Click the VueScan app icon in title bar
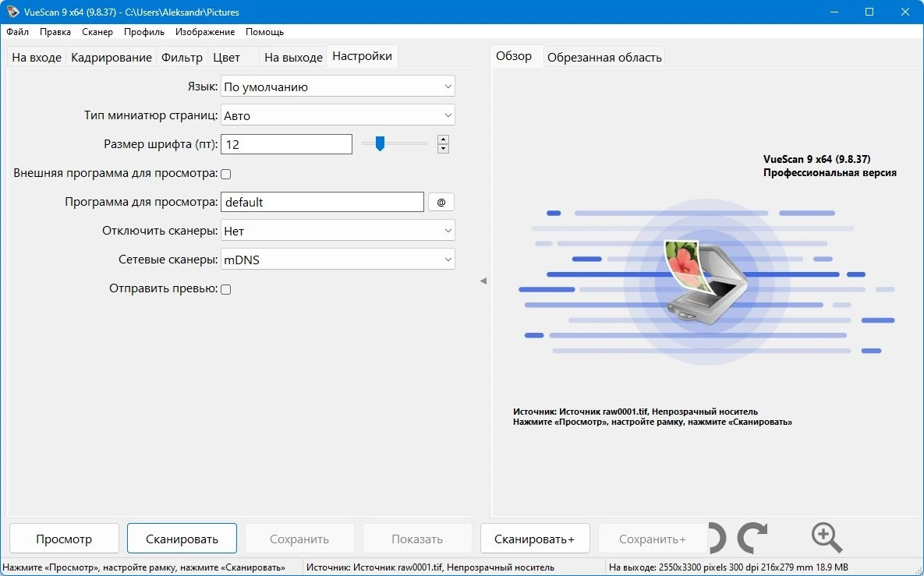Screen dimensions: 924x576 click(x=12, y=12)
